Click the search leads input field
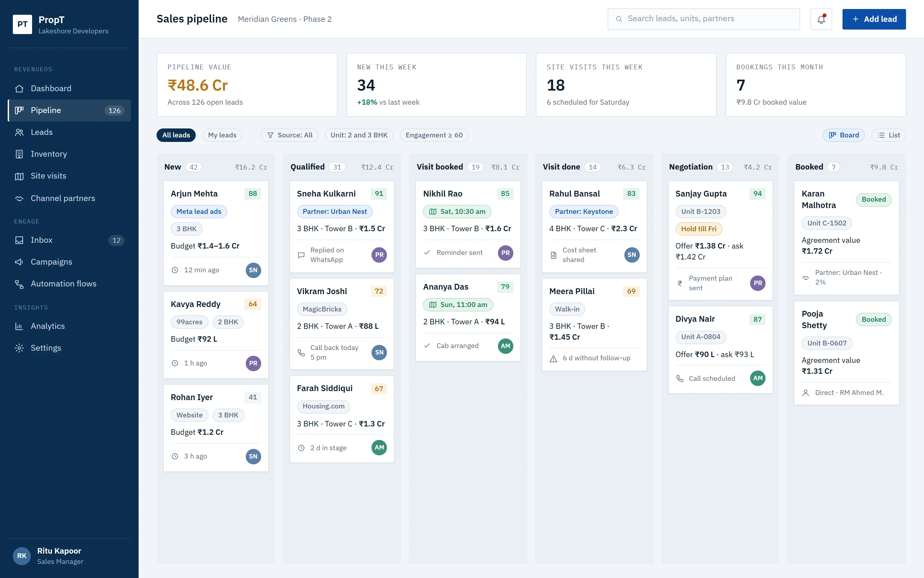Image resolution: width=924 pixels, height=578 pixels. (704, 19)
